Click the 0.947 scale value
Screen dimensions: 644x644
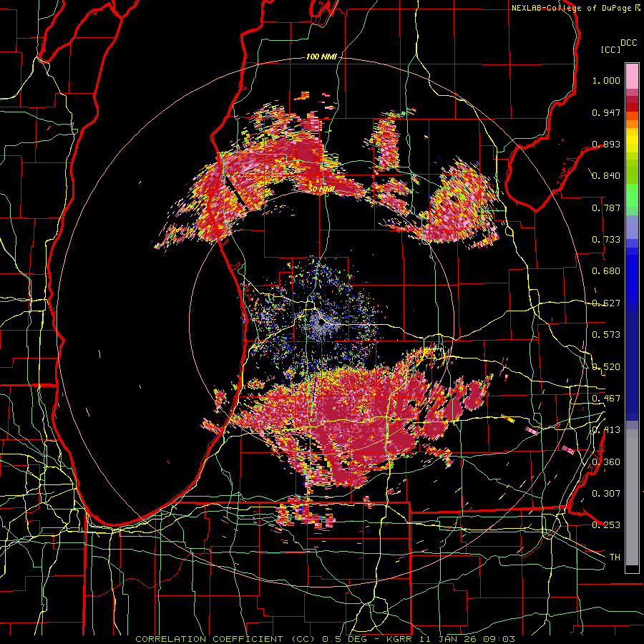click(x=606, y=112)
